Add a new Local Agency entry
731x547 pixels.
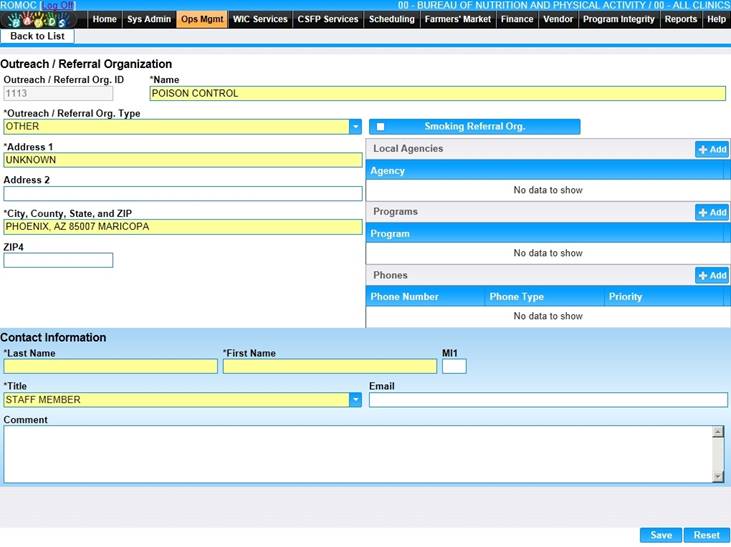point(712,149)
